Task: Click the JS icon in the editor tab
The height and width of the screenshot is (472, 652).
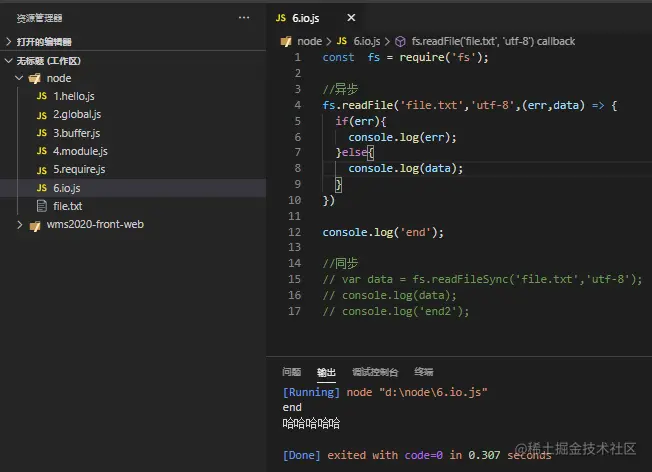Action: coord(281,18)
